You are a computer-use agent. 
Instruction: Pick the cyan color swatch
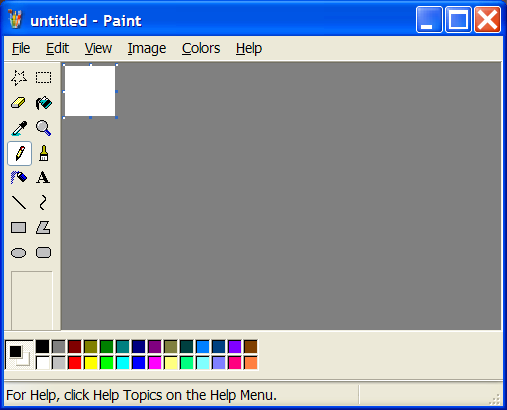pos(123,363)
